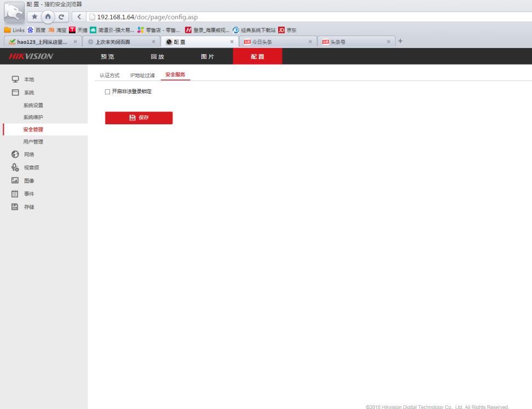532x409 pixels.
Task: Click the bookmark star icon
Action: [x=34, y=16]
